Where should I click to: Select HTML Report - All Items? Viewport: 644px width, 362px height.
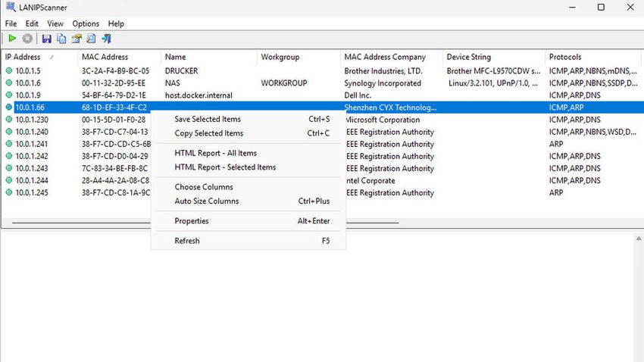point(249,153)
